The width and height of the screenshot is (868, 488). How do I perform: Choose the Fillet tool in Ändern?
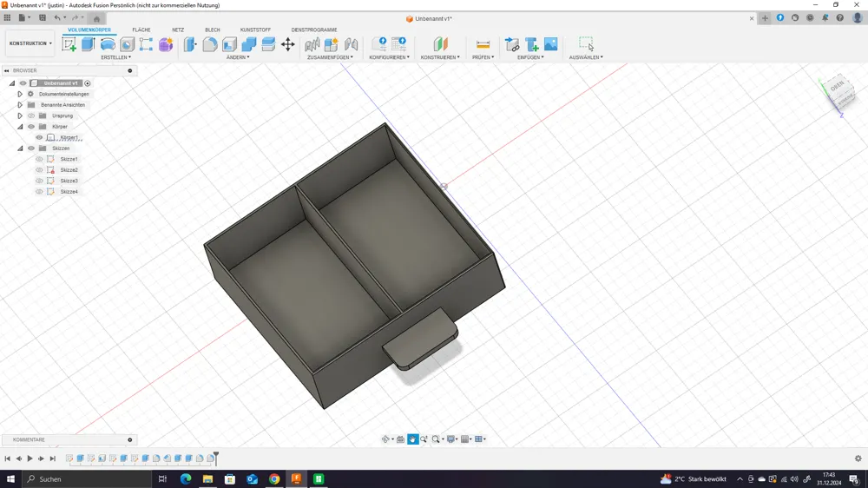click(x=210, y=44)
